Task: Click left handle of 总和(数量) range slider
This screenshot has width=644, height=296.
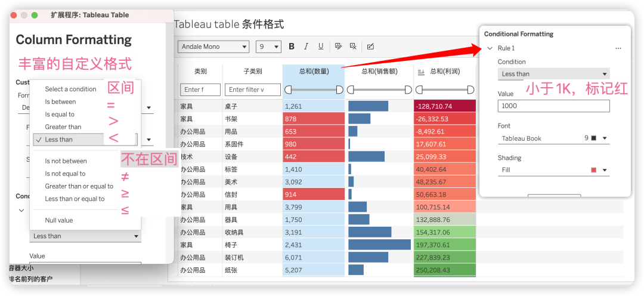Action: (x=288, y=90)
